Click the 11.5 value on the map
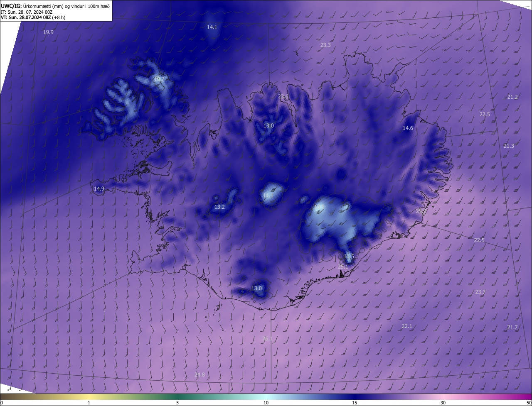 [349, 257]
